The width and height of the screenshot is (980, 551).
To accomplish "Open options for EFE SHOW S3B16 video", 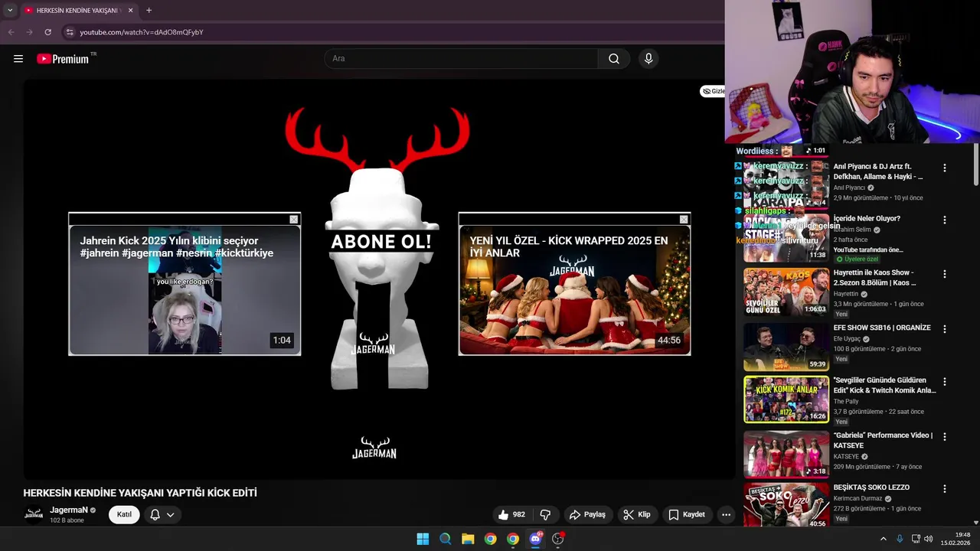I will [944, 329].
